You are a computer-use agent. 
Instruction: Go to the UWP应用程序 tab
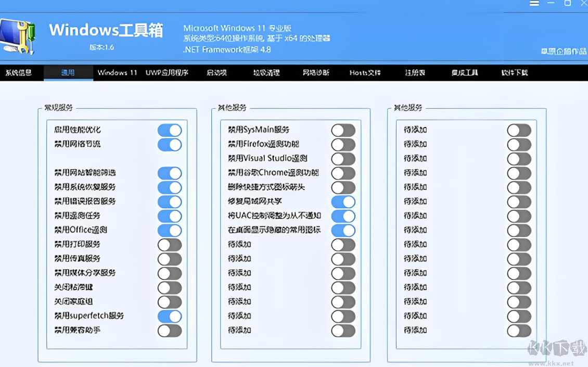click(x=167, y=73)
